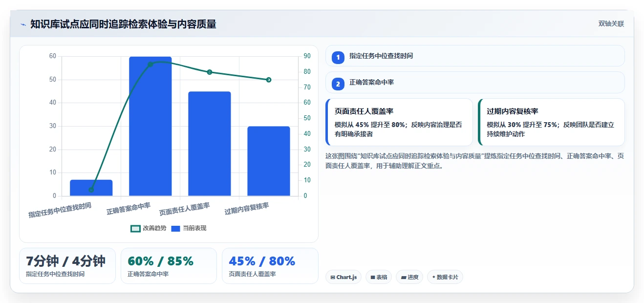Open the 指定任务中位查找时间 list item

pyautogui.click(x=475, y=56)
